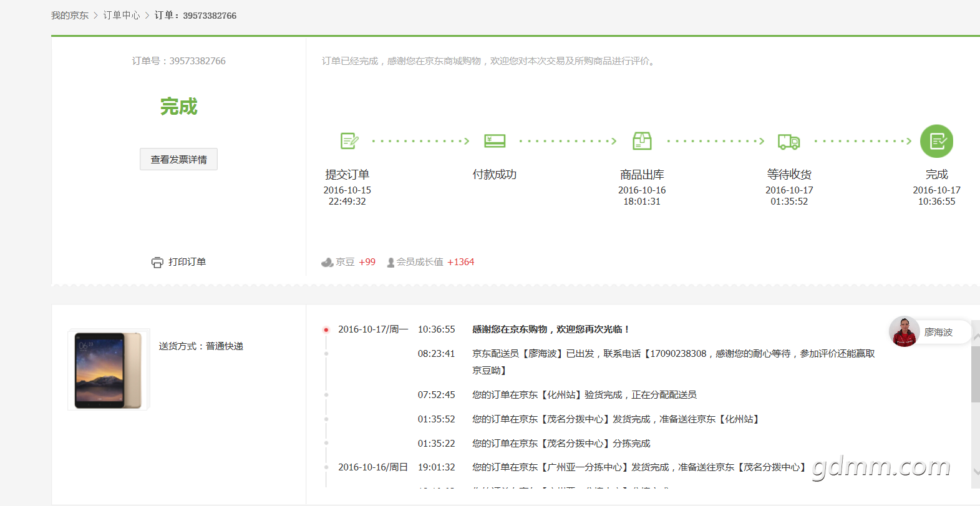980x506 pixels.
Task: Click the green completed order icon
Action: point(936,141)
